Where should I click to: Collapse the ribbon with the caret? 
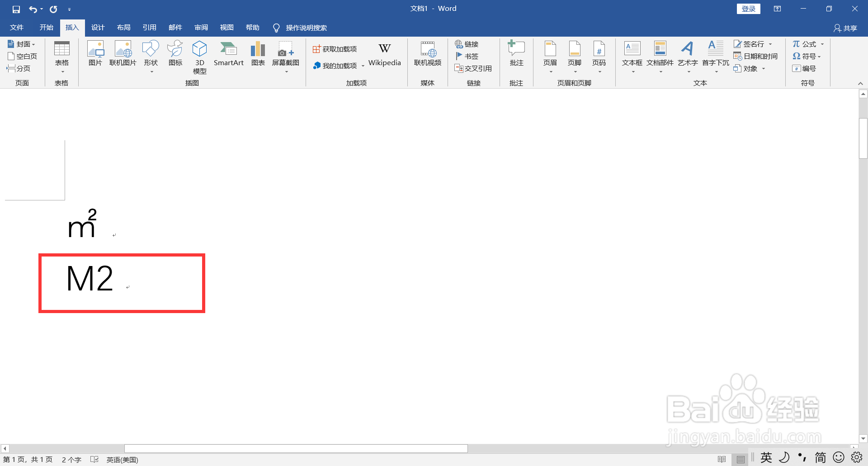tap(860, 83)
